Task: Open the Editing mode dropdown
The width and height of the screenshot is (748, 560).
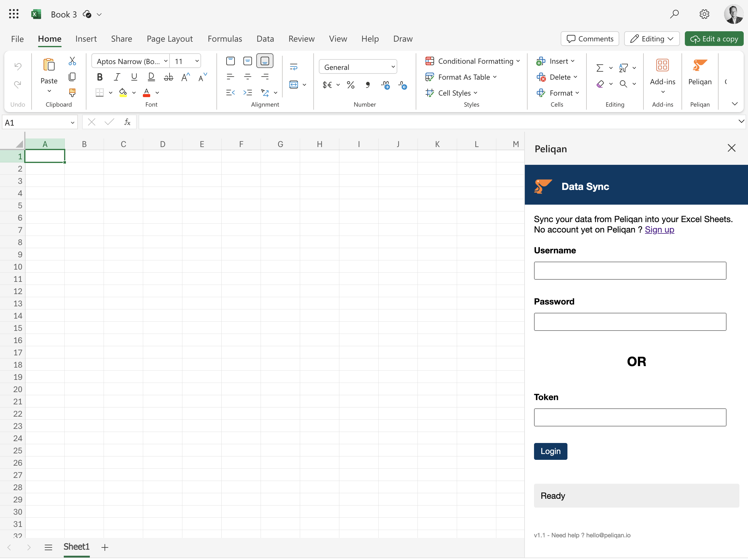Action: pyautogui.click(x=651, y=39)
